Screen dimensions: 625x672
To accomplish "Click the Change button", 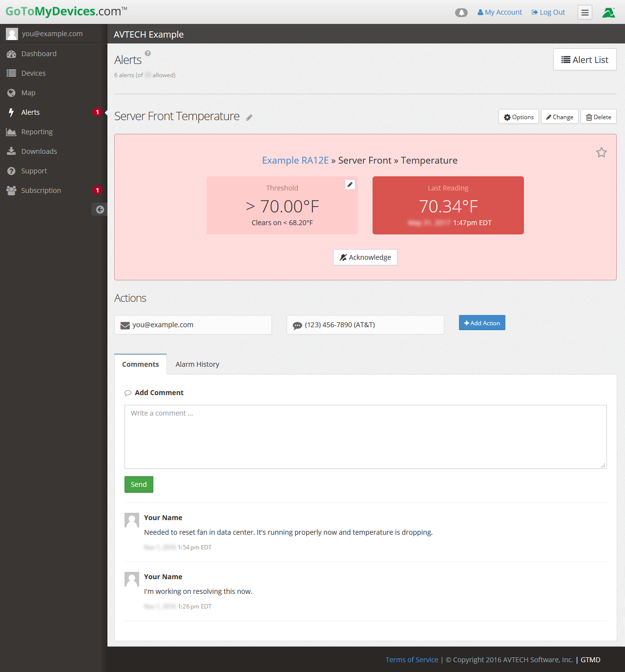I will [x=560, y=117].
